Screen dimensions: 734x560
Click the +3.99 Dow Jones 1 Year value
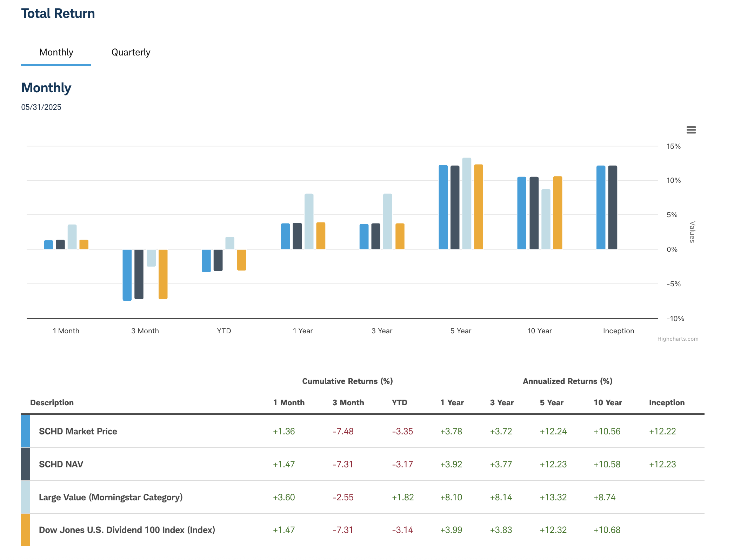click(451, 530)
